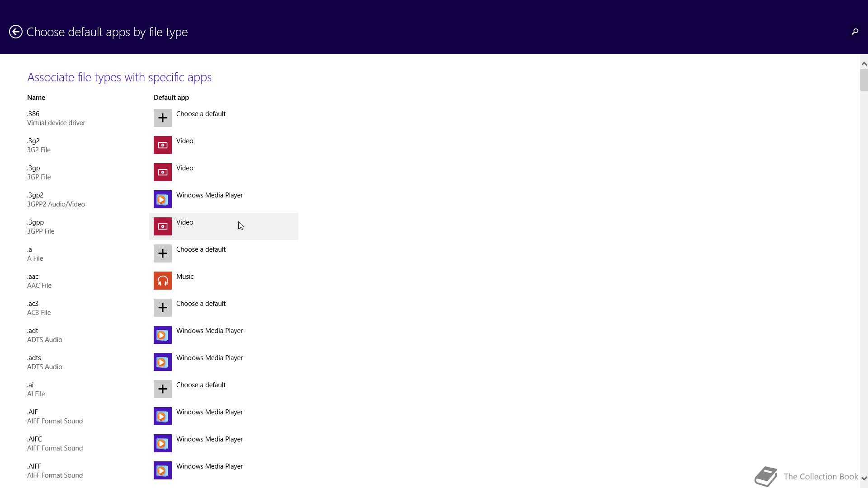The image size is (868, 488).
Task: Click the Music headphones icon for .aac
Action: 163,281
